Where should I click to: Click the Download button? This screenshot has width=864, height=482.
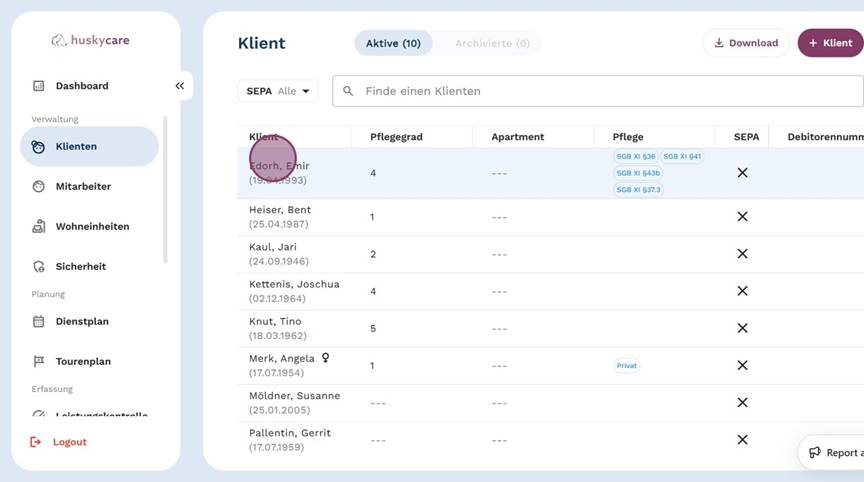pos(745,43)
